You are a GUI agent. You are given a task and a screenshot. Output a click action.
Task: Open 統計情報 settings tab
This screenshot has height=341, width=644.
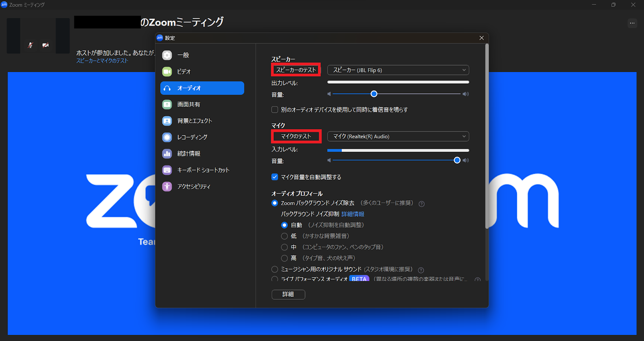[202, 154]
